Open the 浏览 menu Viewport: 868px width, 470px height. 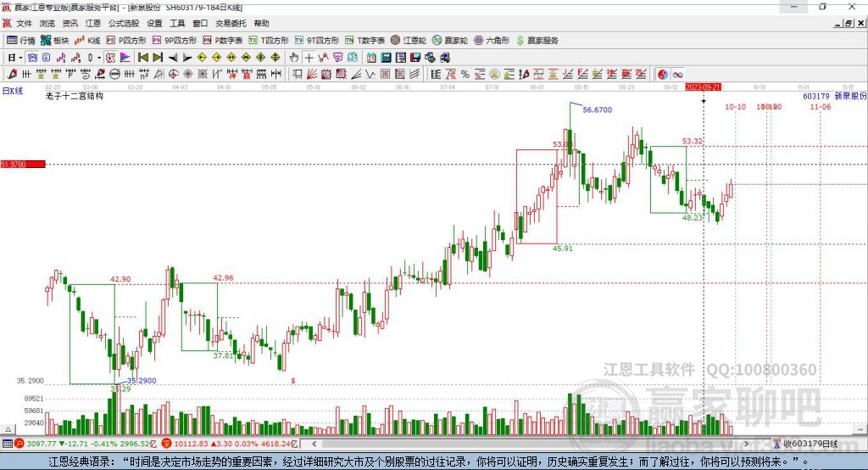[x=47, y=23]
